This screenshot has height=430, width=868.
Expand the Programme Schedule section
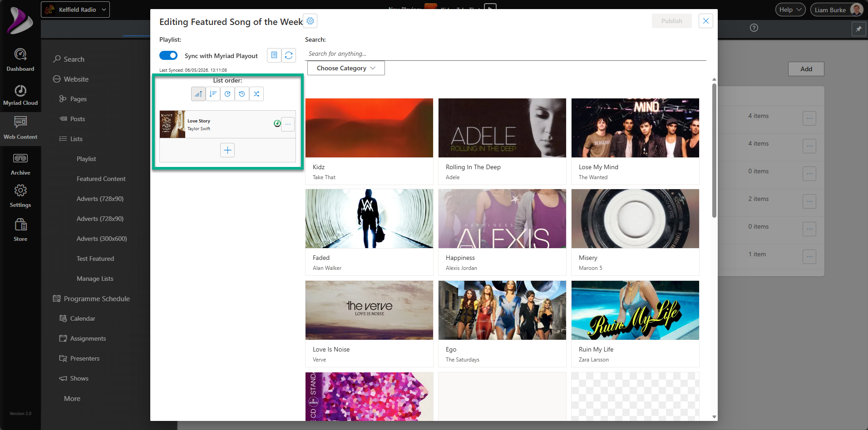pos(91,298)
